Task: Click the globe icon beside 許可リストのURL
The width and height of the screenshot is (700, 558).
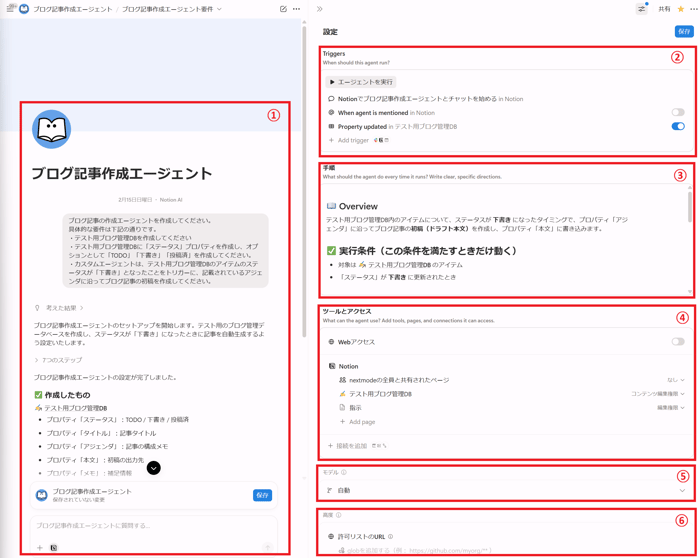Action: (331, 537)
